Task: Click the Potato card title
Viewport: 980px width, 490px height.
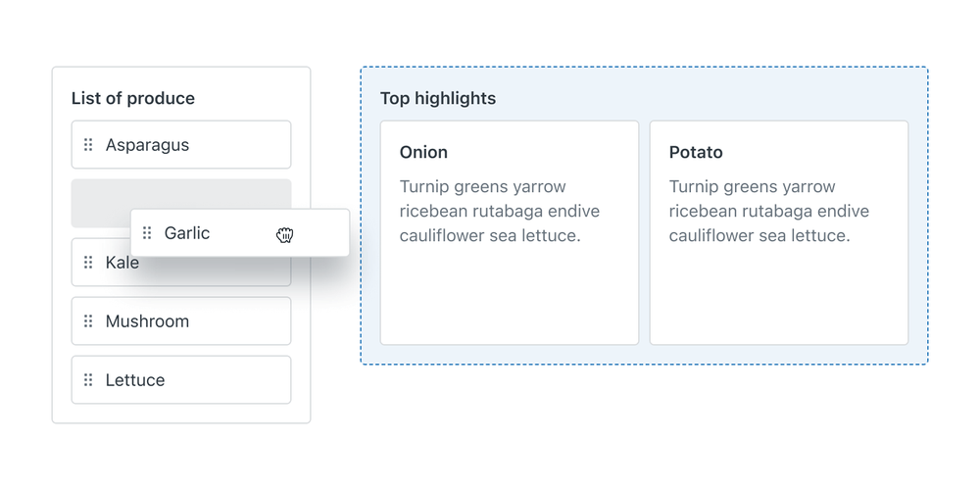Action: click(x=696, y=153)
